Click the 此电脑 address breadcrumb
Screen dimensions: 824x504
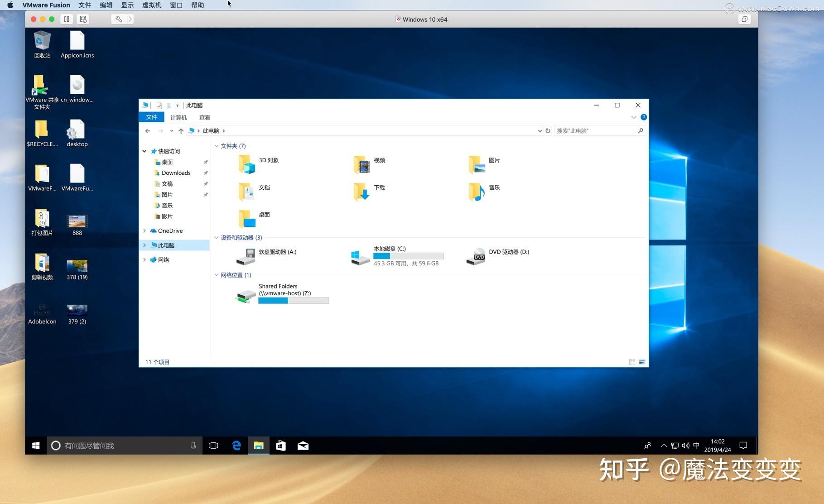(211, 131)
